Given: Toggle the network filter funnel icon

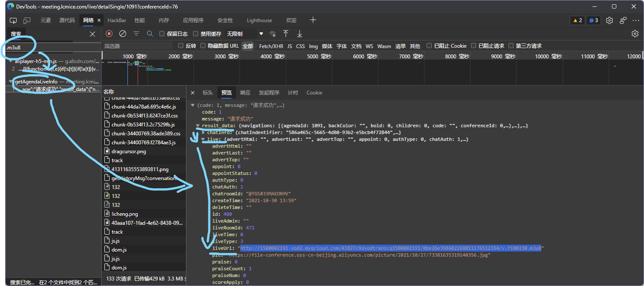Looking at the screenshot, I should coord(136,34).
